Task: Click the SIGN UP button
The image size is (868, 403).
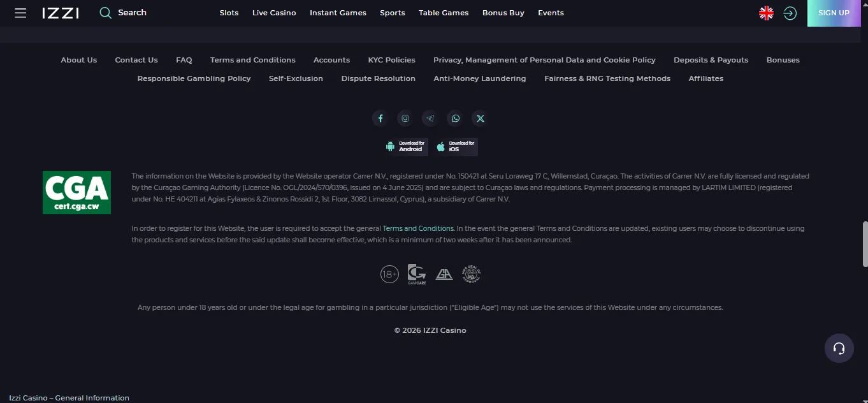Action: 834,13
